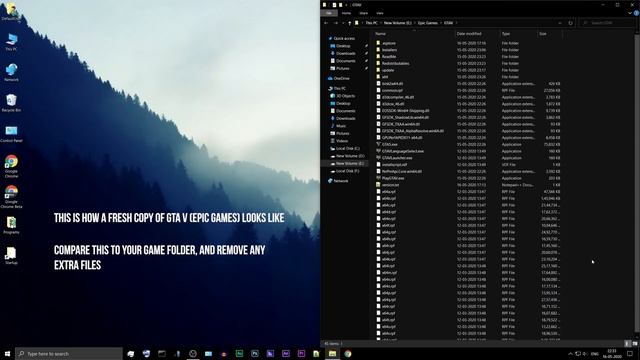Open chevron after Epic Games breadcrumb

pyautogui.click(x=441, y=23)
